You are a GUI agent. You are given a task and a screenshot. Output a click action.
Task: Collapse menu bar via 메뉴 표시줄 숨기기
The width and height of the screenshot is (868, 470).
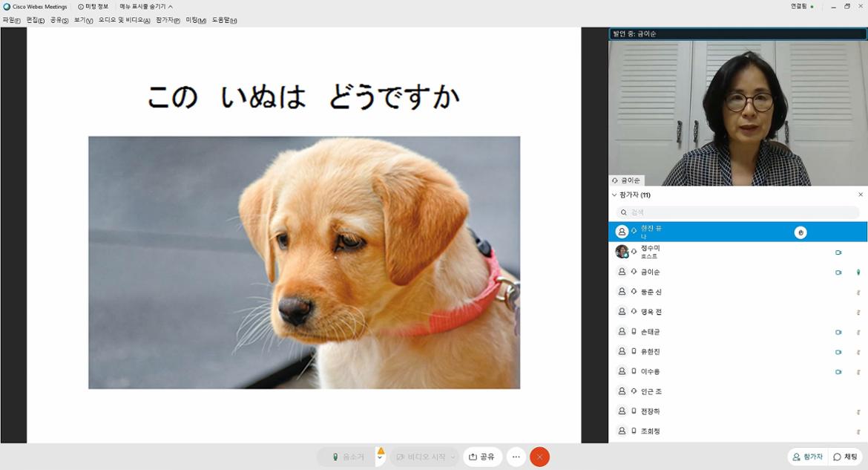point(146,7)
